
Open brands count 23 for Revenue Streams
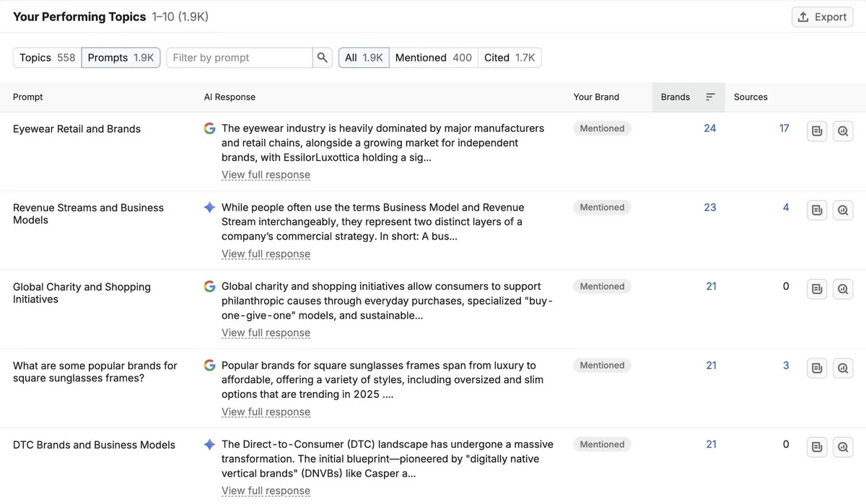[710, 208]
